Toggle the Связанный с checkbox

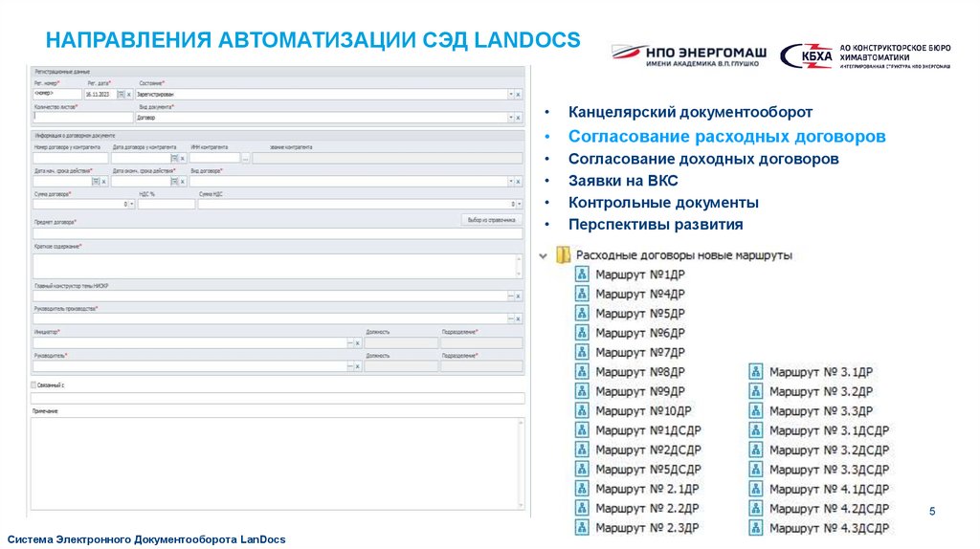35,384
